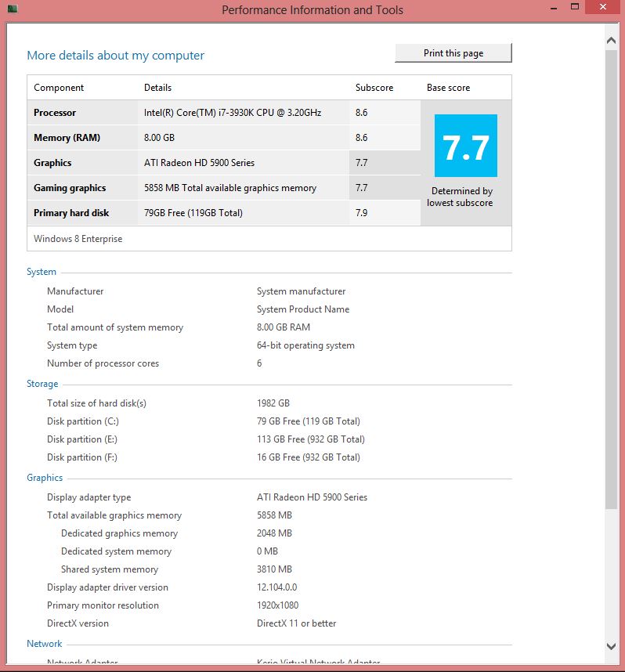Click the 1920x1080 resolution value
625x672 pixels.
(278, 605)
